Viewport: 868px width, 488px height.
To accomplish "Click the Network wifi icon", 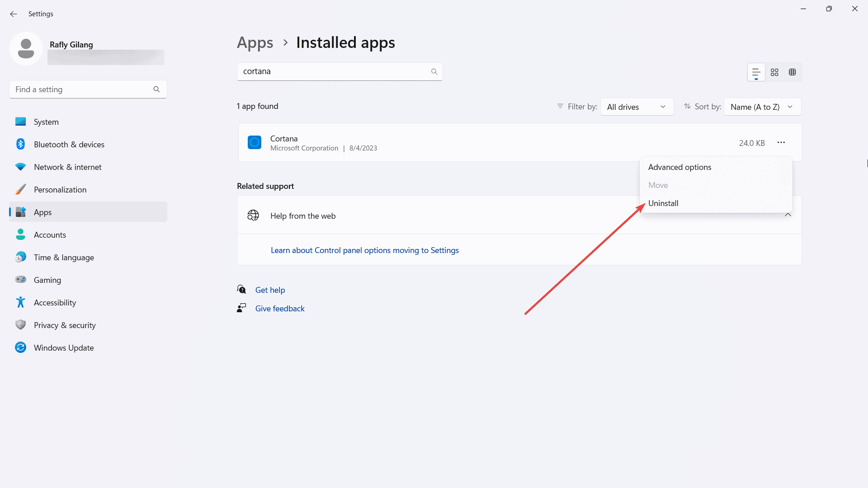I will click(20, 167).
